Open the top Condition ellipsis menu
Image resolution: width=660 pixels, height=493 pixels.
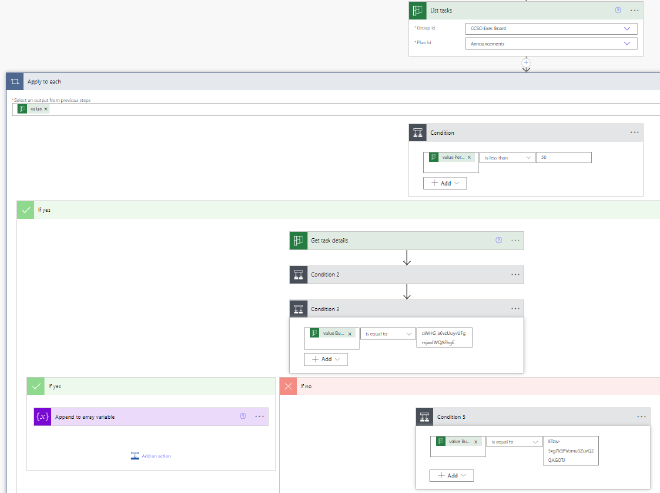coord(634,132)
